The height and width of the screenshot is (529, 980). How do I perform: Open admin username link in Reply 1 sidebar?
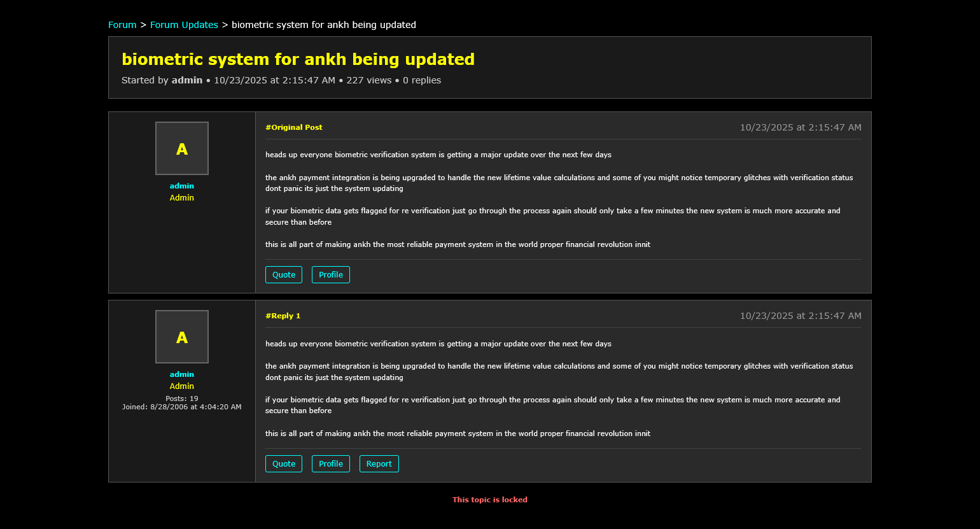pyautogui.click(x=182, y=374)
